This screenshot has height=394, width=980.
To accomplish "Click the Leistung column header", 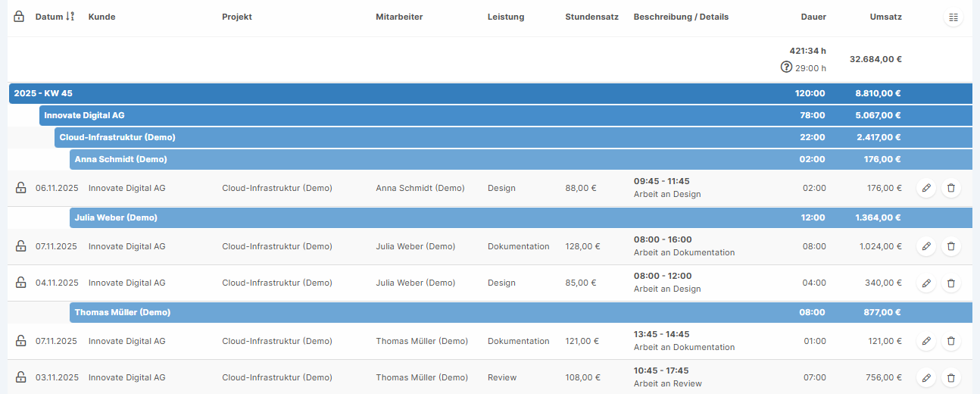I will click(x=506, y=17).
